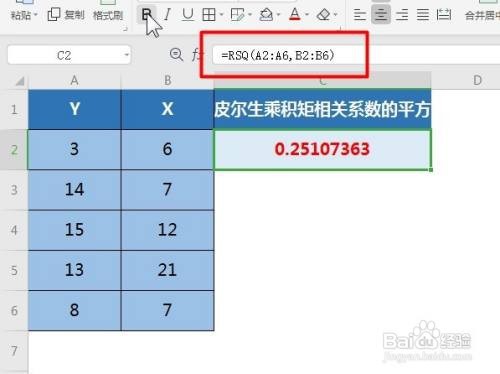Select row 6 header
Screen dimensions: 500x374
(14, 311)
